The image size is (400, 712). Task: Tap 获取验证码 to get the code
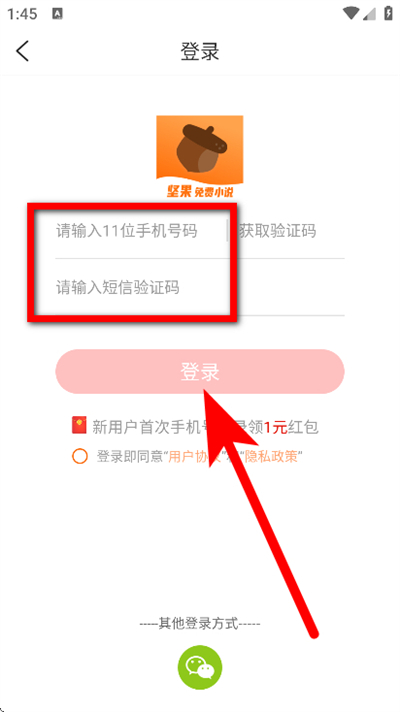(x=277, y=232)
